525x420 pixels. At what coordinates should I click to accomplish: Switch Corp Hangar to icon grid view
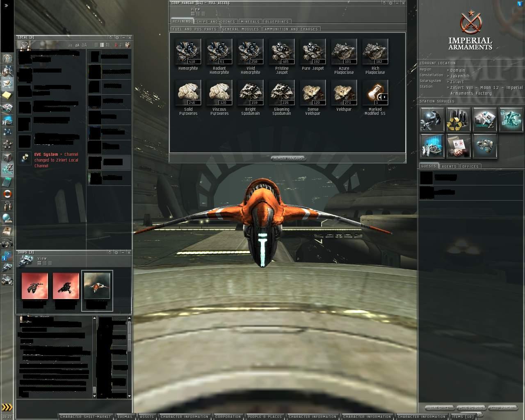193,14
